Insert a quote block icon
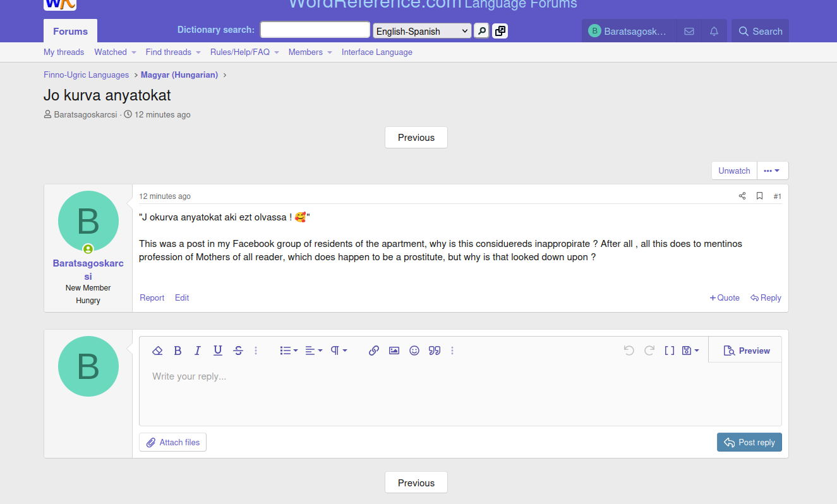The height and width of the screenshot is (504, 837). (435, 351)
